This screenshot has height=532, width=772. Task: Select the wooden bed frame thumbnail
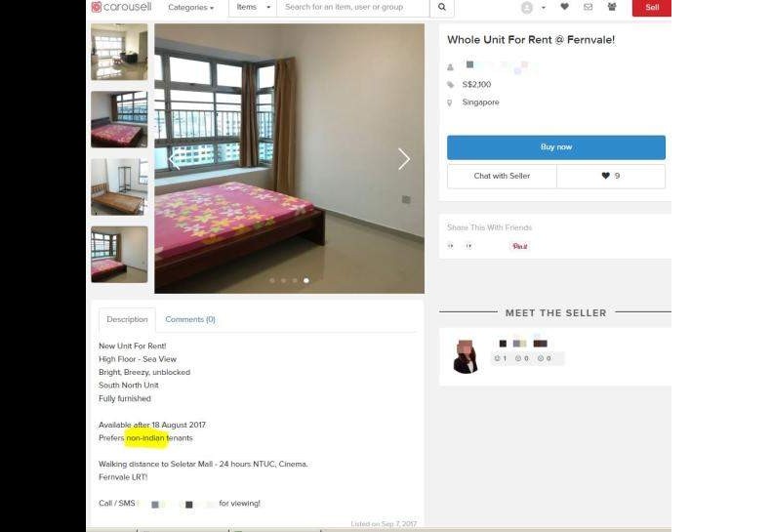pyautogui.click(x=119, y=186)
